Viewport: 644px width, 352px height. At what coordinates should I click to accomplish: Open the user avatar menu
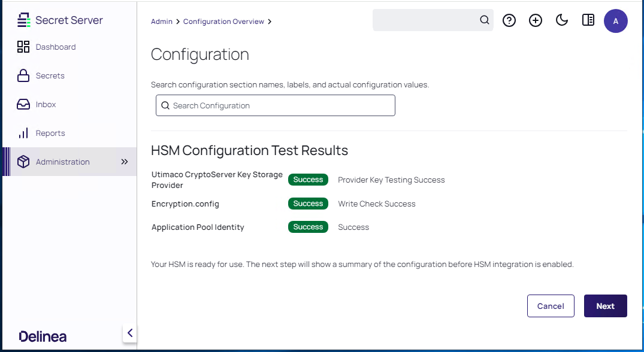pos(616,20)
